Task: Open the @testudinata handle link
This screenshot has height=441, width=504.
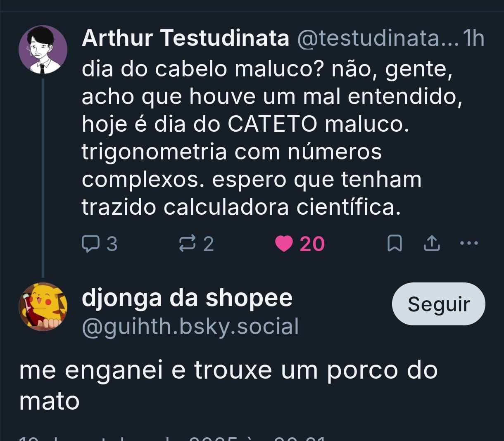Action: 377,38
